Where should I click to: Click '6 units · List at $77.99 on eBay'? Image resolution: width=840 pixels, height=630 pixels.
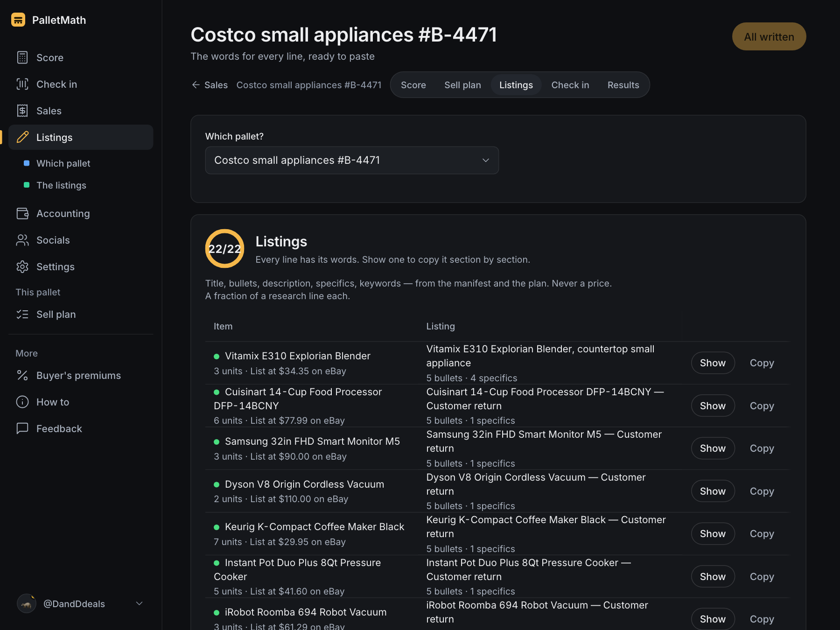[279, 420]
